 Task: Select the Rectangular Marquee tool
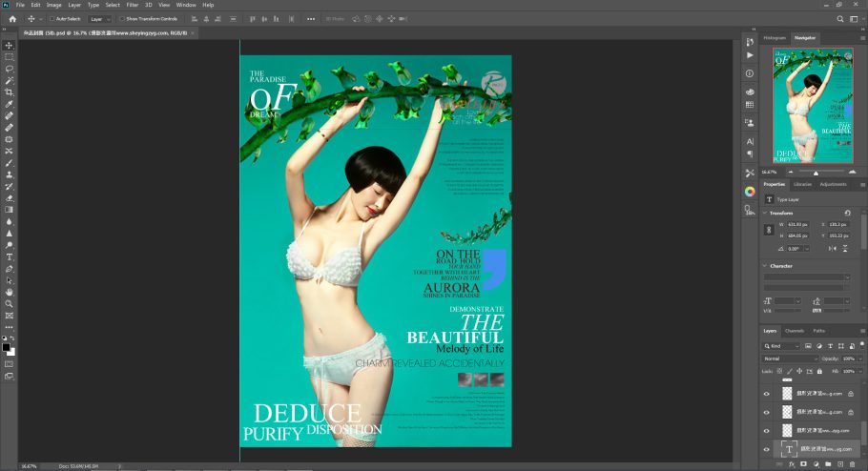tap(9, 57)
